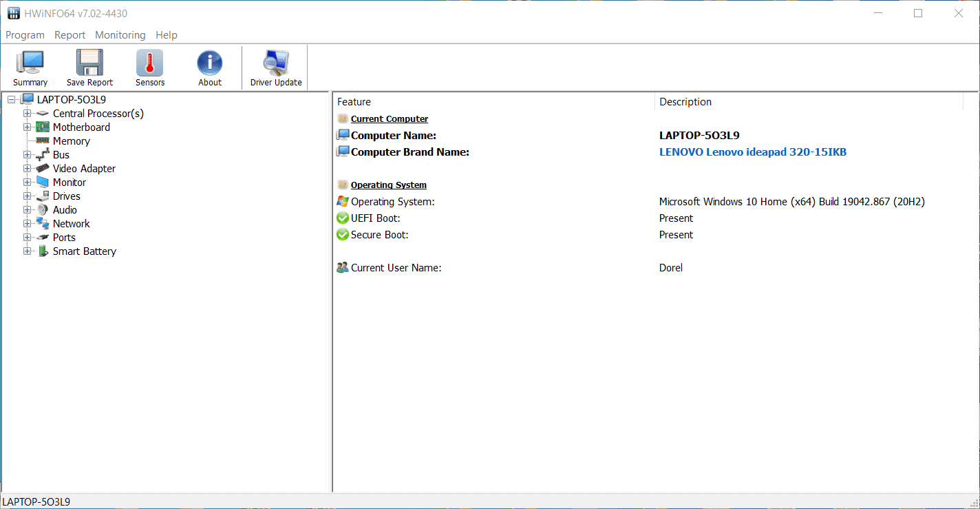Click the Description column header
Screen dimensions: 980x509
[809, 102]
